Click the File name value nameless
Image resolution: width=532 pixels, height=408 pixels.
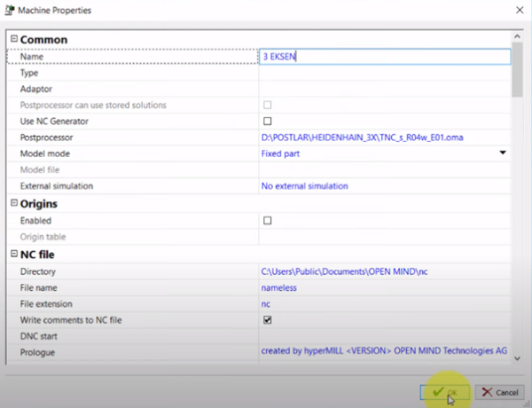click(x=279, y=287)
